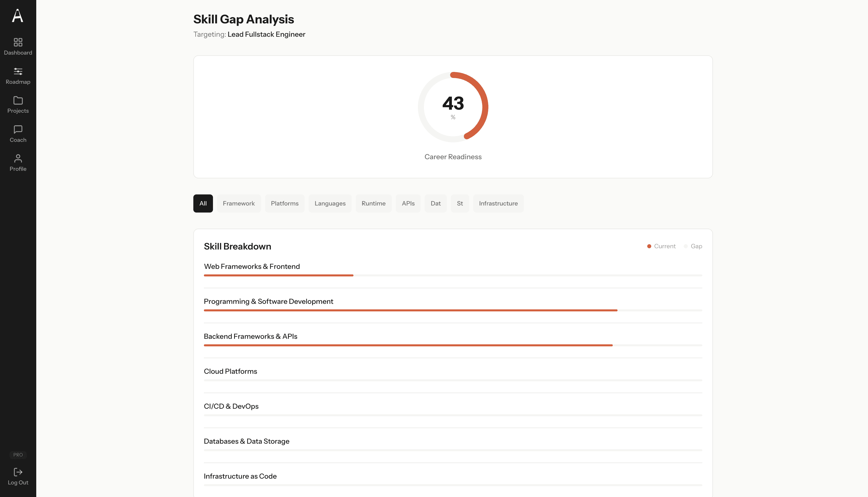This screenshot has height=497, width=868.
Task: Click the Web Frameworks & Frontend progress bar
Action: click(x=453, y=275)
